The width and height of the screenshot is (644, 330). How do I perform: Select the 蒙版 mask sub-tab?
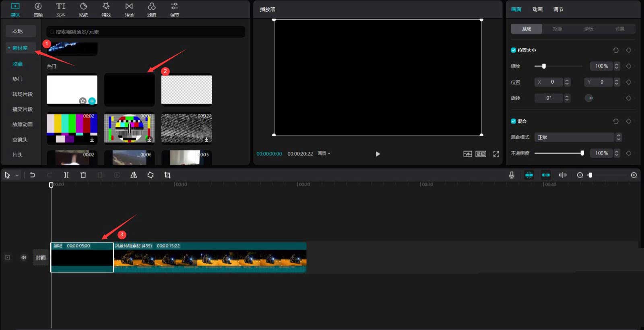(x=589, y=29)
